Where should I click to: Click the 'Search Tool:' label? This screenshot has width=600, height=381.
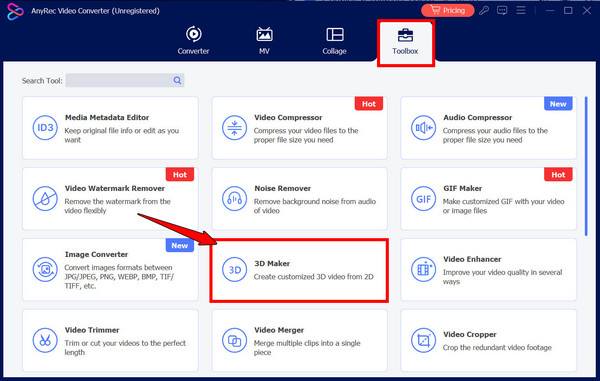42,81
